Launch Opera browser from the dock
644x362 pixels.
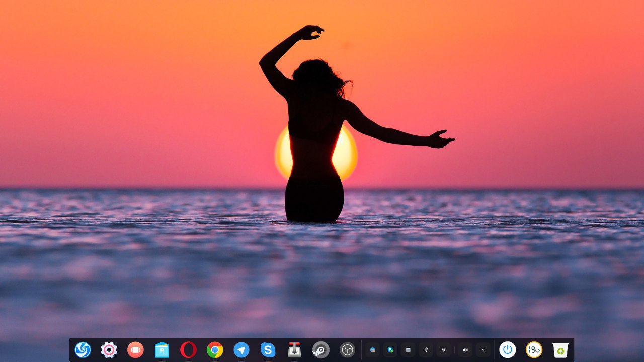(188, 350)
